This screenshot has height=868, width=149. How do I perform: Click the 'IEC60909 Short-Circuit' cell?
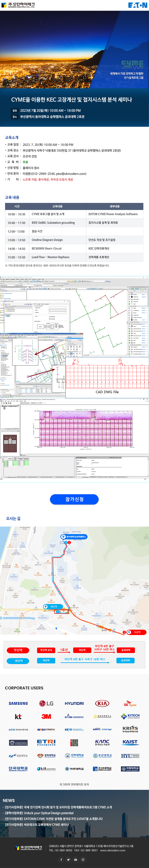coord(57,248)
